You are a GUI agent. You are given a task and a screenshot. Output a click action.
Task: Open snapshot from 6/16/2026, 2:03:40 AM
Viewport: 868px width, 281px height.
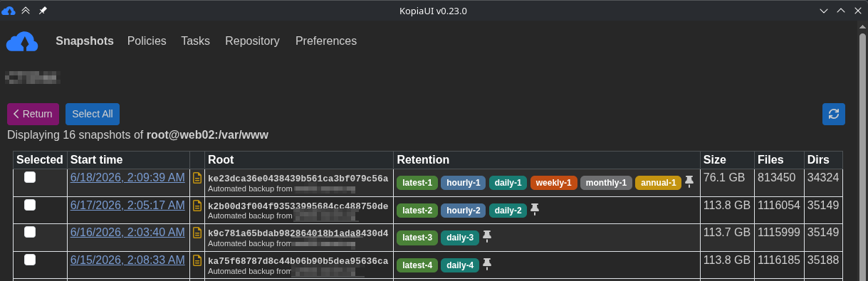pyautogui.click(x=127, y=232)
